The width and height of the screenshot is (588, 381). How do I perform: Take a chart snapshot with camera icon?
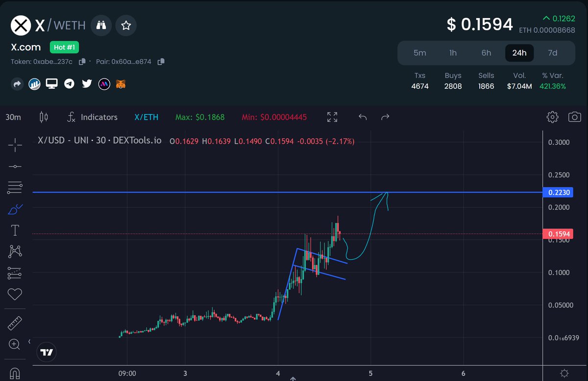575,117
